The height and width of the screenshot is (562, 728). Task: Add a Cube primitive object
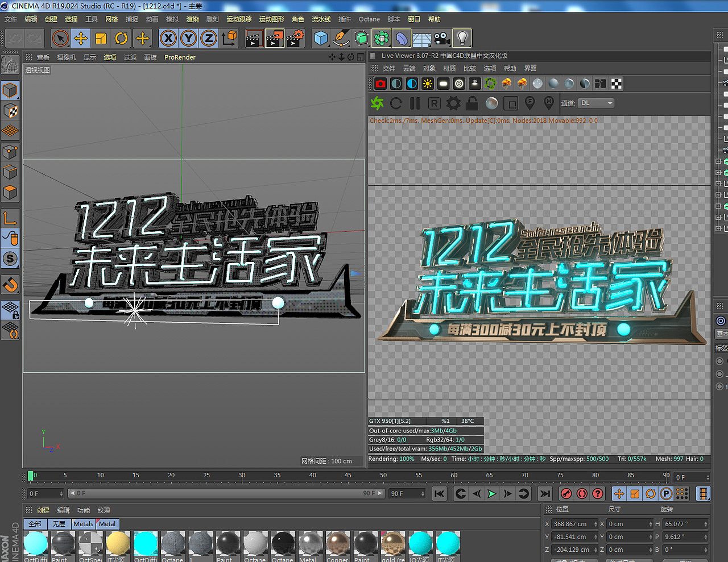click(321, 38)
